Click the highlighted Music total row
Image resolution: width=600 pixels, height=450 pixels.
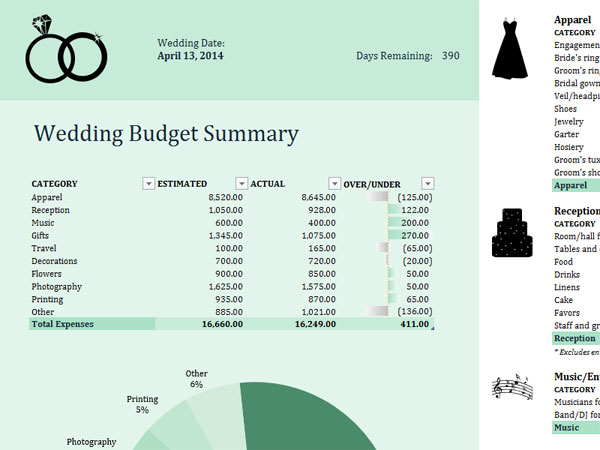575,427
